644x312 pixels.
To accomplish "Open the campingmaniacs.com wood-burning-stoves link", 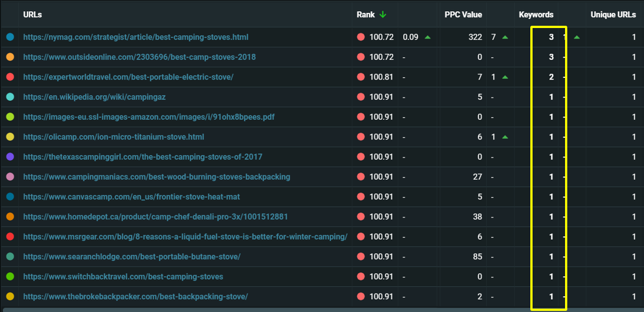I will 156,177.
